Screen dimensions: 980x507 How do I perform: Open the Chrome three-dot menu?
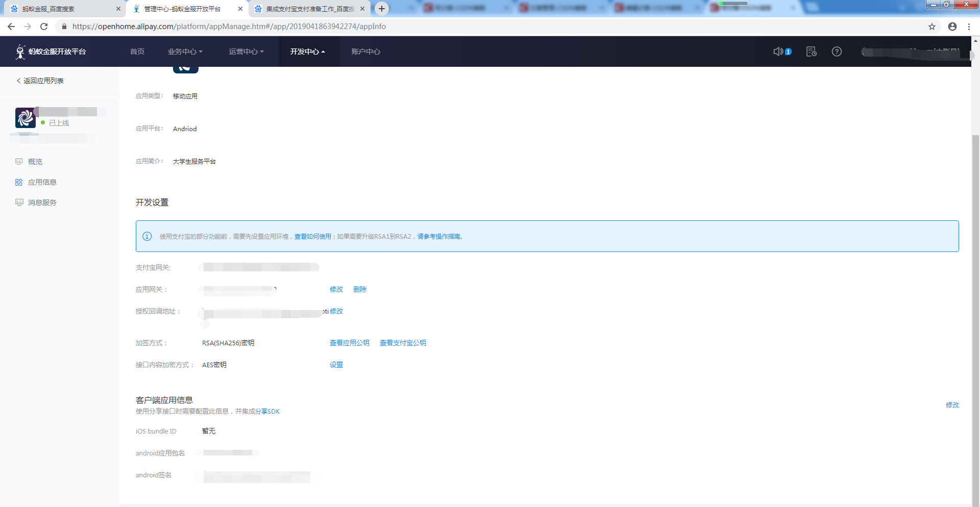[x=969, y=27]
